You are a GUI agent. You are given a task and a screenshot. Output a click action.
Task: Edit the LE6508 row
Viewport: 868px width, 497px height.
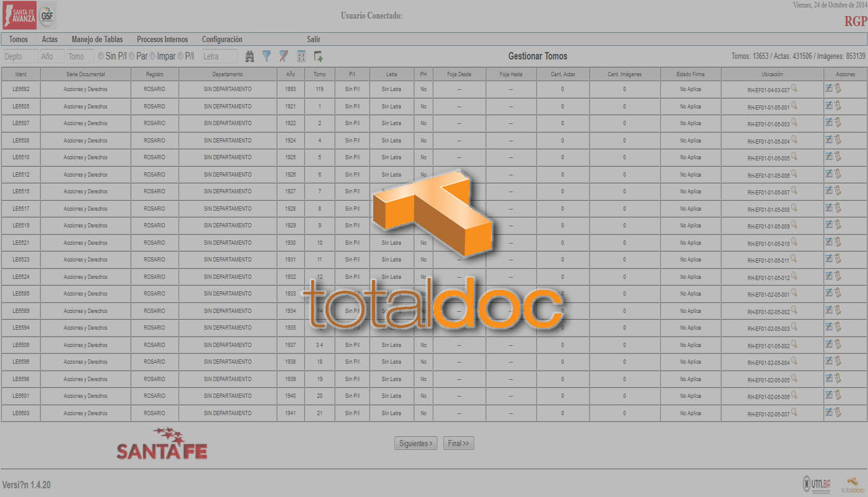coord(829,139)
